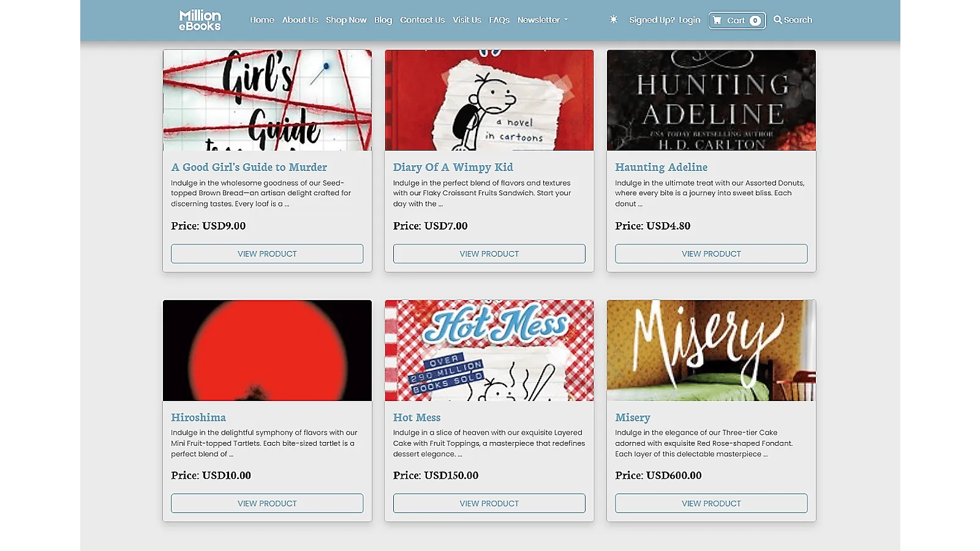Select the Price: USD4.80 text

point(652,226)
